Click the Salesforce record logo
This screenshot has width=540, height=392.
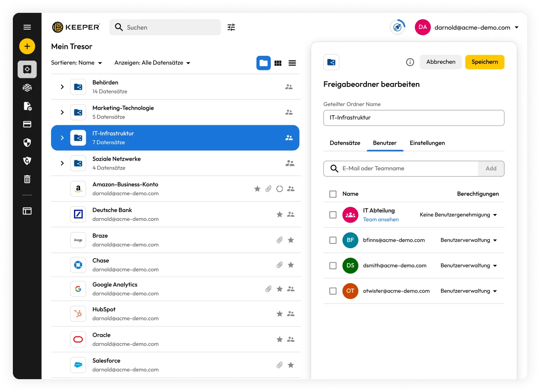pyautogui.click(x=78, y=365)
